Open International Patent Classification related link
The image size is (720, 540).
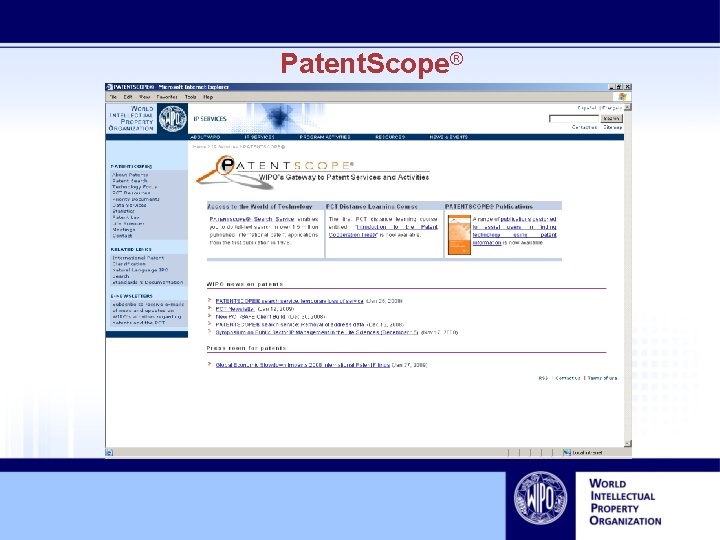point(138,261)
